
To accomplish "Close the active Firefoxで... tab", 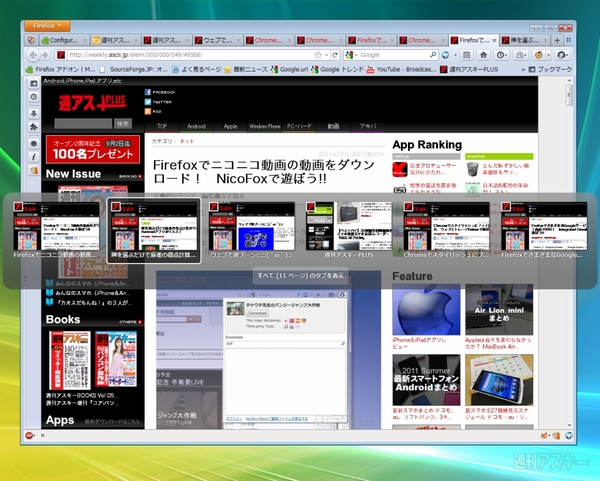I will pyautogui.click(x=494, y=40).
